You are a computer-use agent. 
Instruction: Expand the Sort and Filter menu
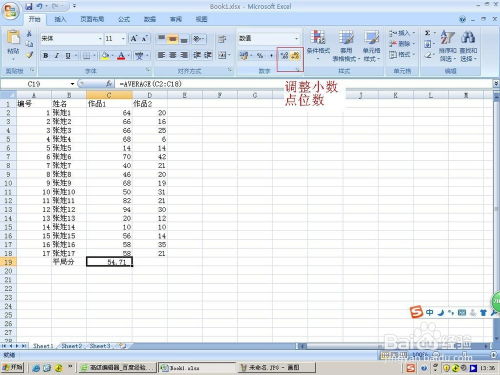pos(447,46)
